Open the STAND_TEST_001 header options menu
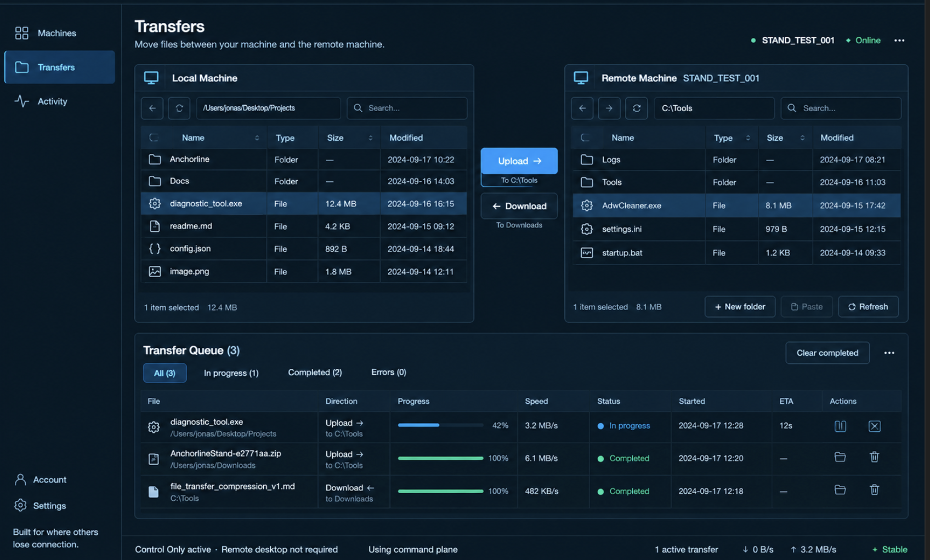 tap(899, 41)
